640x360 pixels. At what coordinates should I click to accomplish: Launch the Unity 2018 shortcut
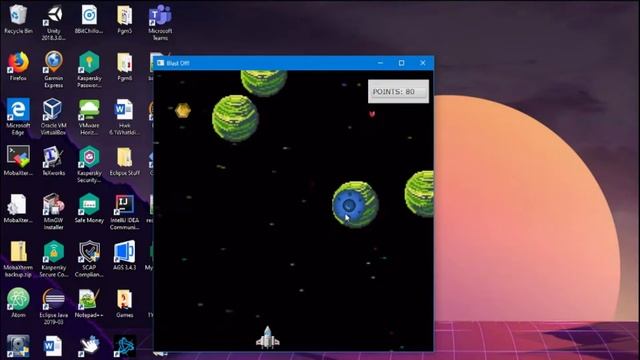[x=53, y=22]
